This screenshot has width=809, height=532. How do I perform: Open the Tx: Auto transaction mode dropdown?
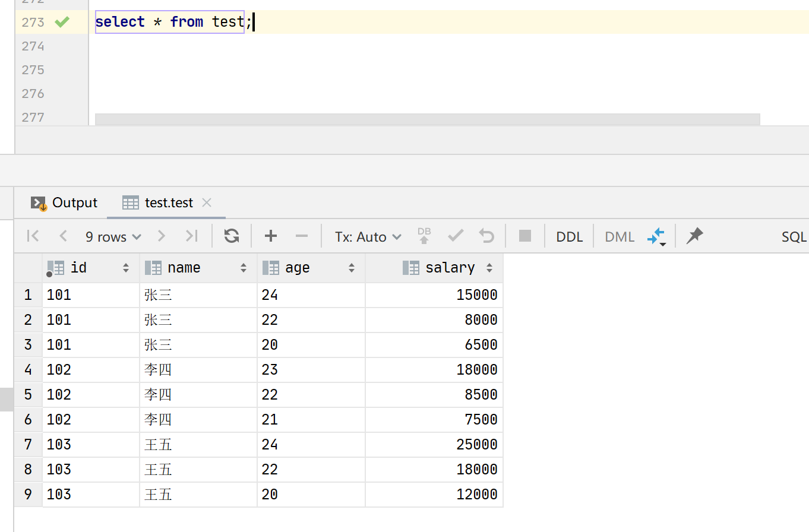(x=368, y=237)
